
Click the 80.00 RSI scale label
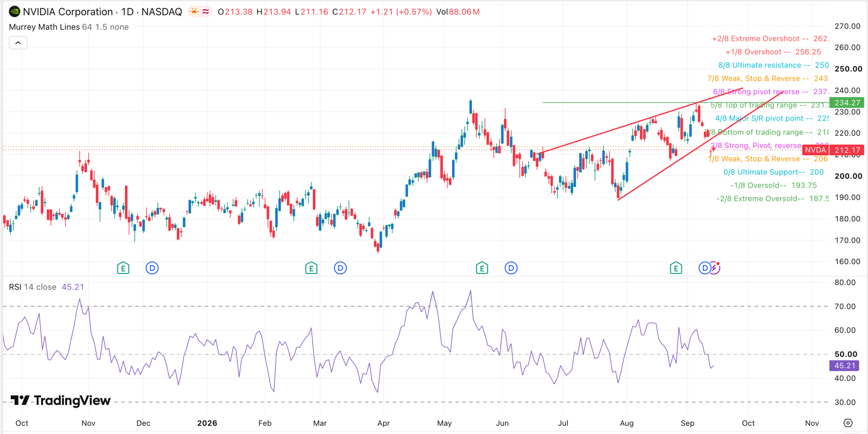845,282
